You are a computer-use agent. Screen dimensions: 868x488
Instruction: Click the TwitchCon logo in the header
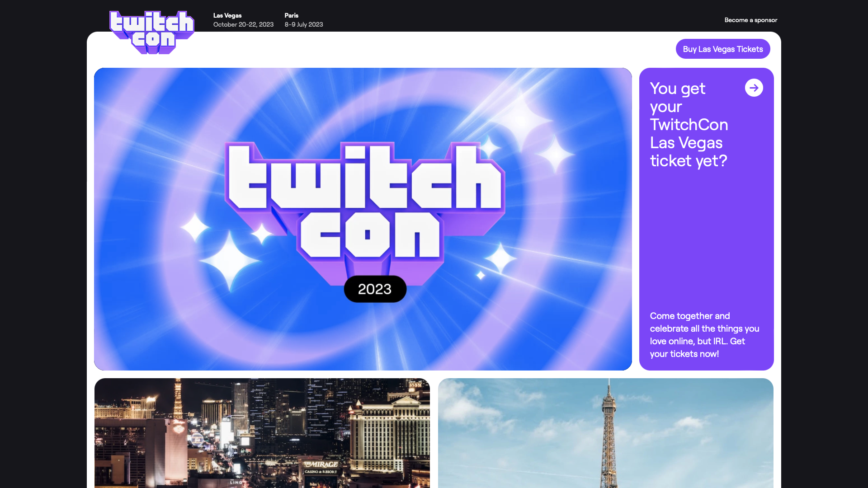pyautogui.click(x=152, y=33)
